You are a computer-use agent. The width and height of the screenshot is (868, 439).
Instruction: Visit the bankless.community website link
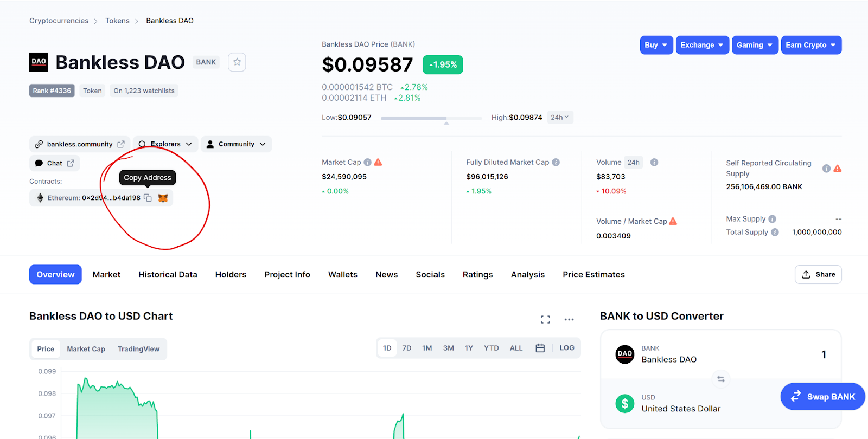point(80,144)
